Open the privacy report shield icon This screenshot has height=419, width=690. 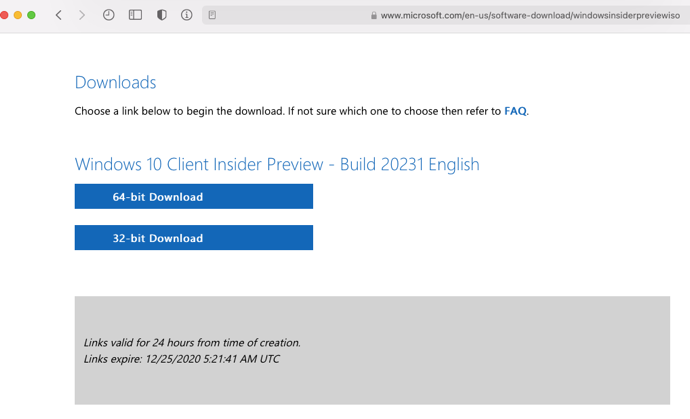click(x=161, y=15)
